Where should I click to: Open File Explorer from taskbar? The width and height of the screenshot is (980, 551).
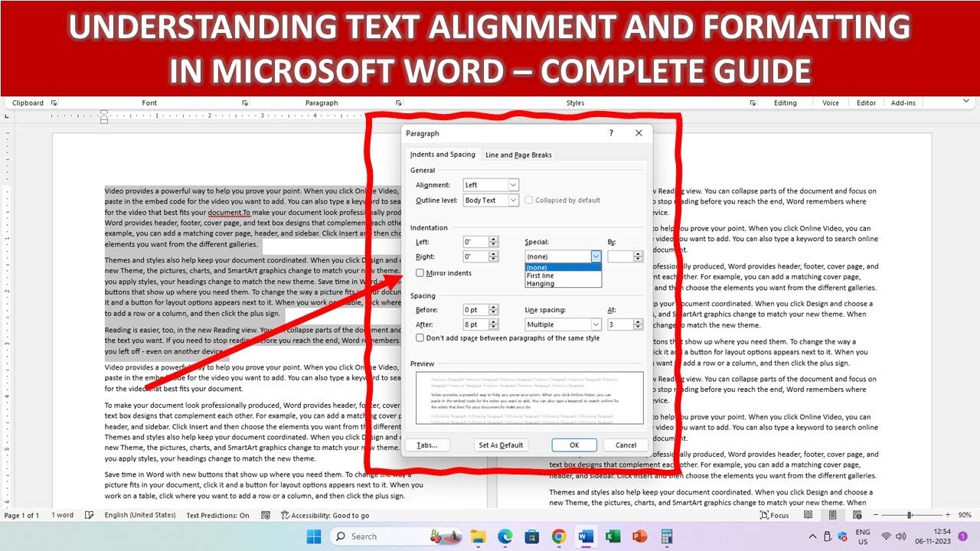(478, 536)
